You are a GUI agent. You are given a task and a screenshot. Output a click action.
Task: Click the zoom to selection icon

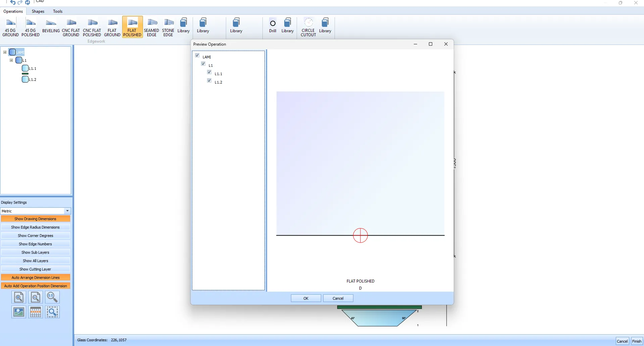point(52,312)
